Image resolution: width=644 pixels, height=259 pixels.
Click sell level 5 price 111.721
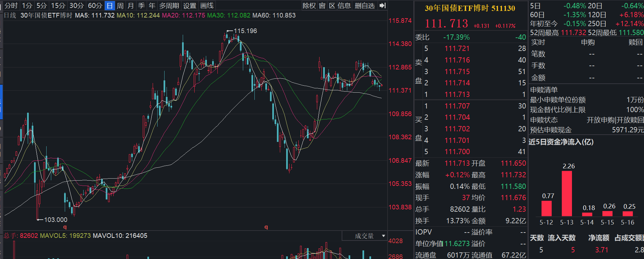(x=457, y=49)
